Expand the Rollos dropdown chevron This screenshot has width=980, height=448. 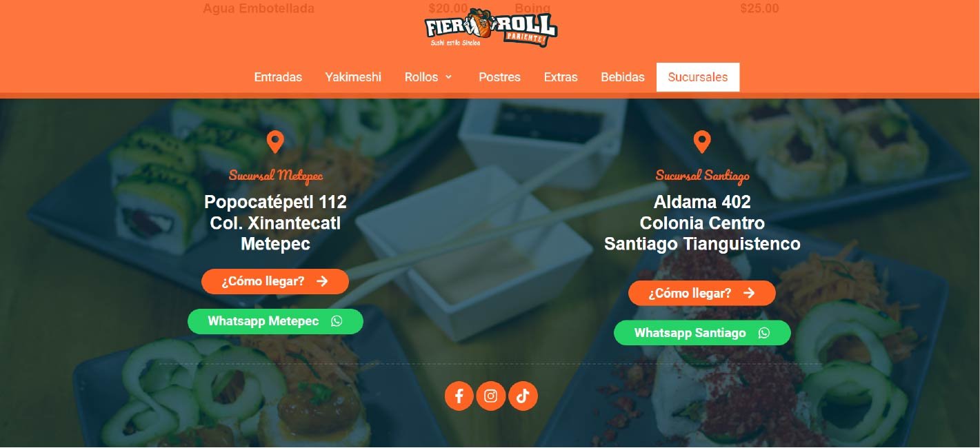coord(448,77)
